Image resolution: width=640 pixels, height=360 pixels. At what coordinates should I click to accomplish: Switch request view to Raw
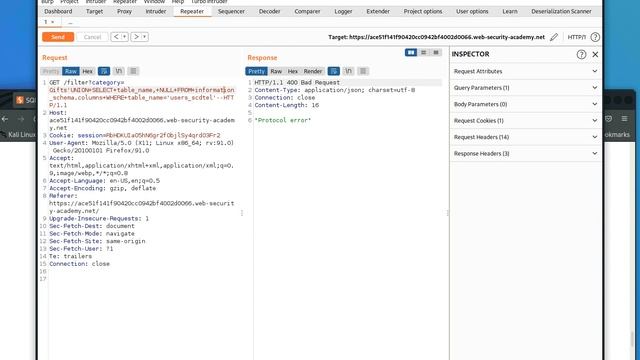(x=71, y=71)
